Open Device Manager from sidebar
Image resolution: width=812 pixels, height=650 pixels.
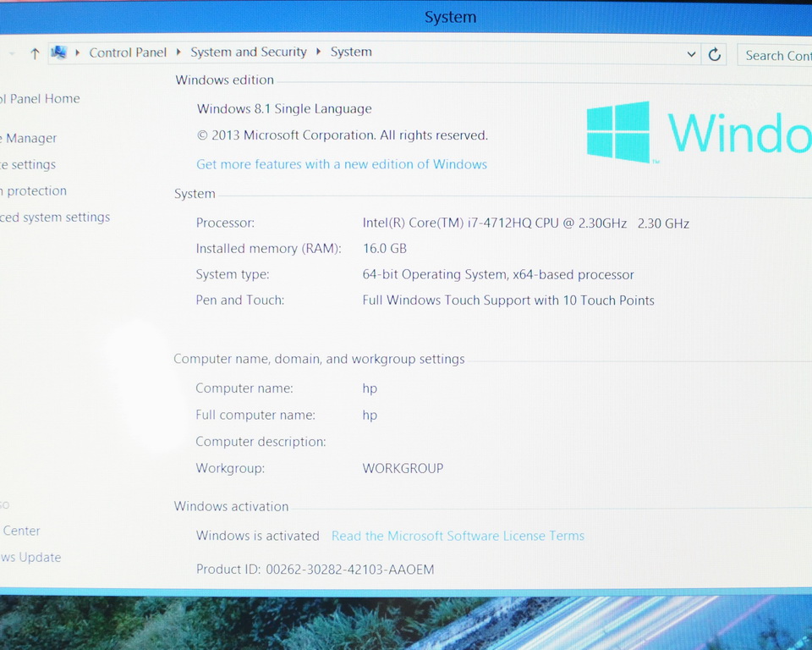[29, 139]
